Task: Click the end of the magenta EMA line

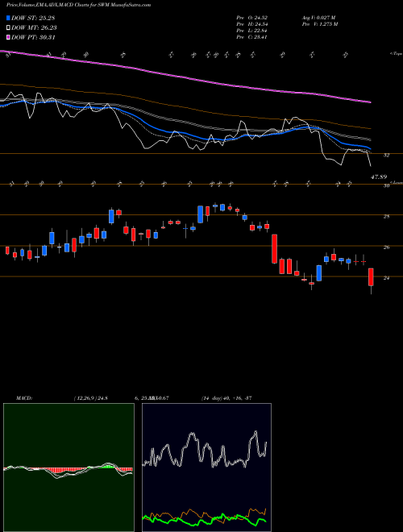Action: pyautogui.click(x=370, y=102)
